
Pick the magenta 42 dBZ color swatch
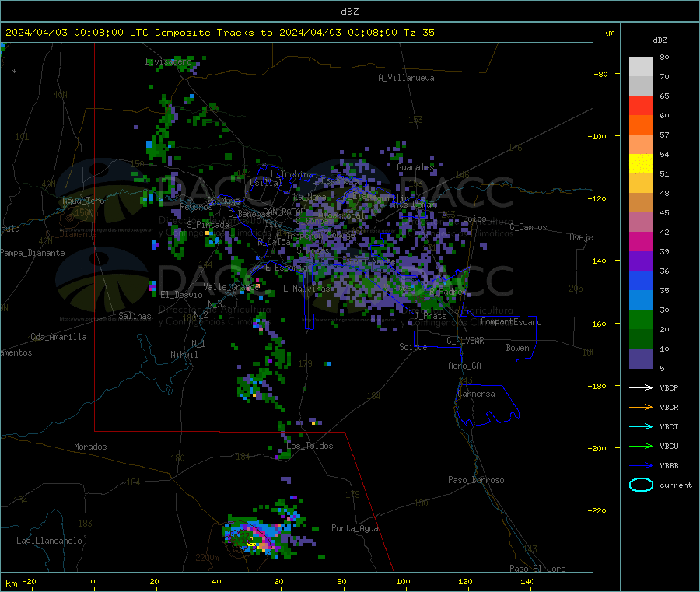pyautogui.click(x=641, y=241)
